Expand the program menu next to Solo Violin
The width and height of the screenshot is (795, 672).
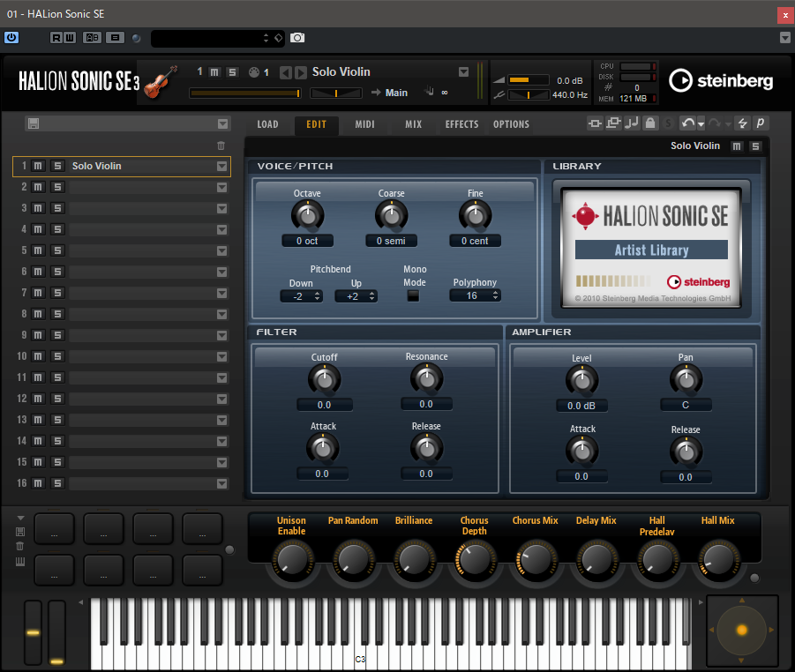pyautogui.click(x=463, y=72)
